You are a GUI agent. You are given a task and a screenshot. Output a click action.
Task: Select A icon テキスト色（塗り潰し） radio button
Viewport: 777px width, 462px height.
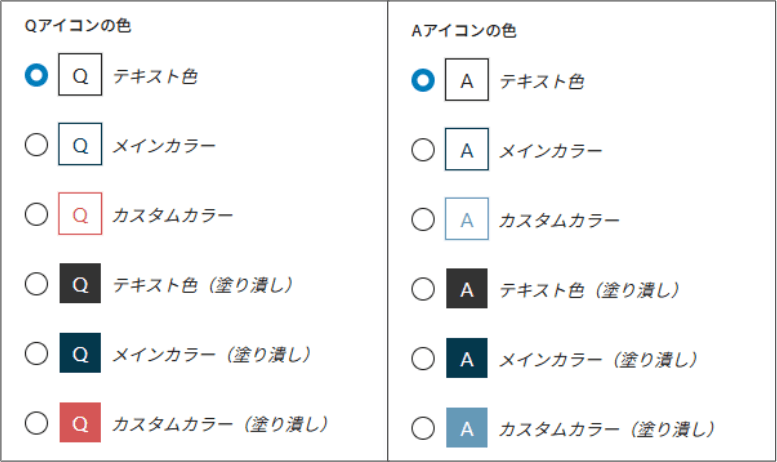[423, 289]
